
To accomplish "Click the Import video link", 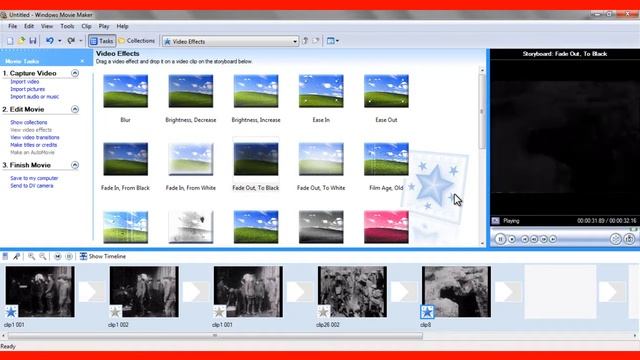I will (24, 82).
